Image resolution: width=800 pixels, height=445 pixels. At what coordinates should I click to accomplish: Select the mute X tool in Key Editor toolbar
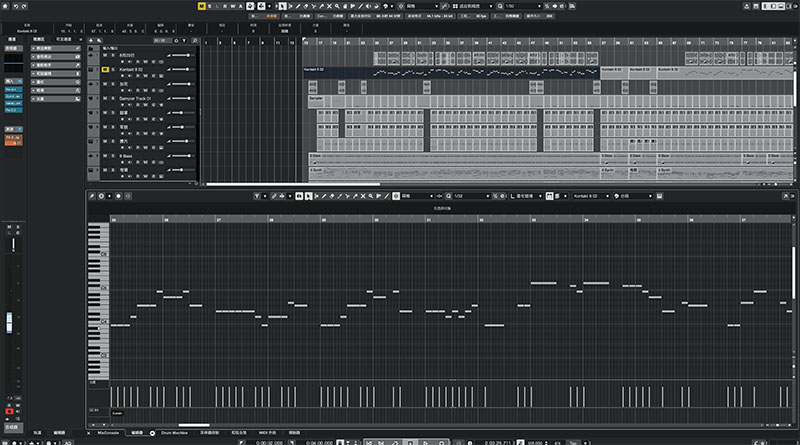coord(363,196)
